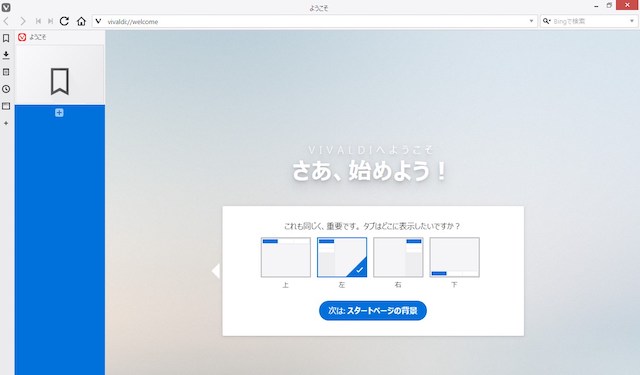Open the Downloads panel
This screenshot has width=640, height=375.
pos(6,55)
